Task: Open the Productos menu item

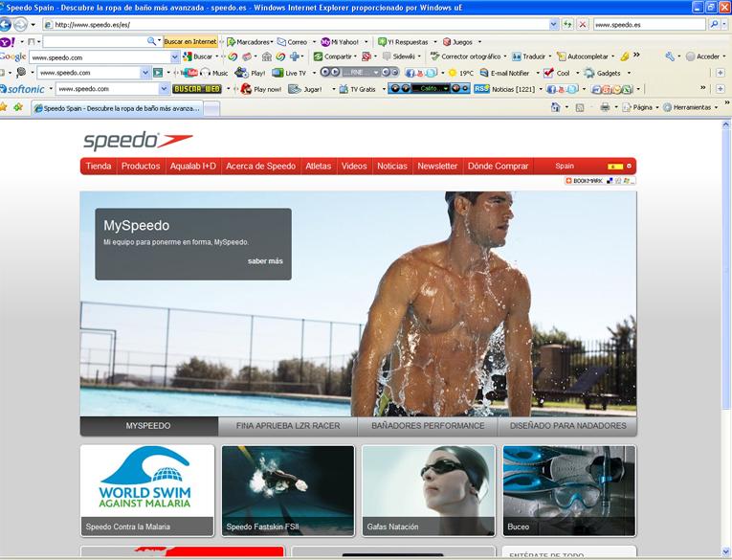Action: pos(141,166)
